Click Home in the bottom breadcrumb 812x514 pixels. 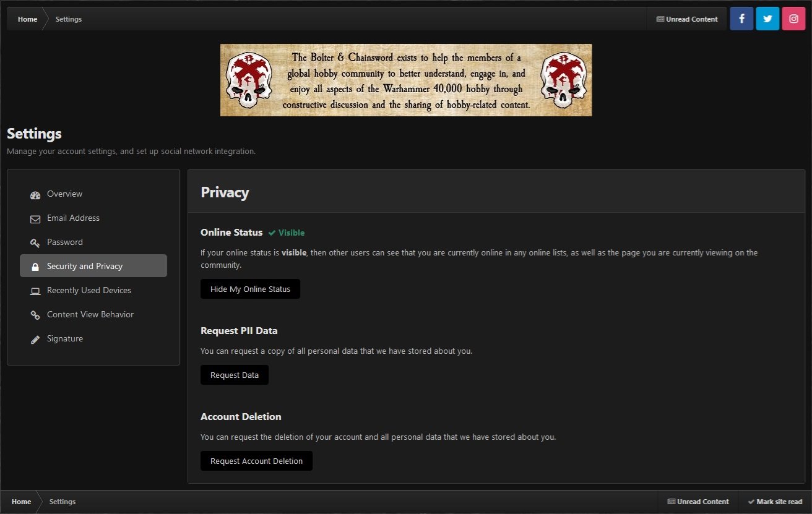(21, 502)
